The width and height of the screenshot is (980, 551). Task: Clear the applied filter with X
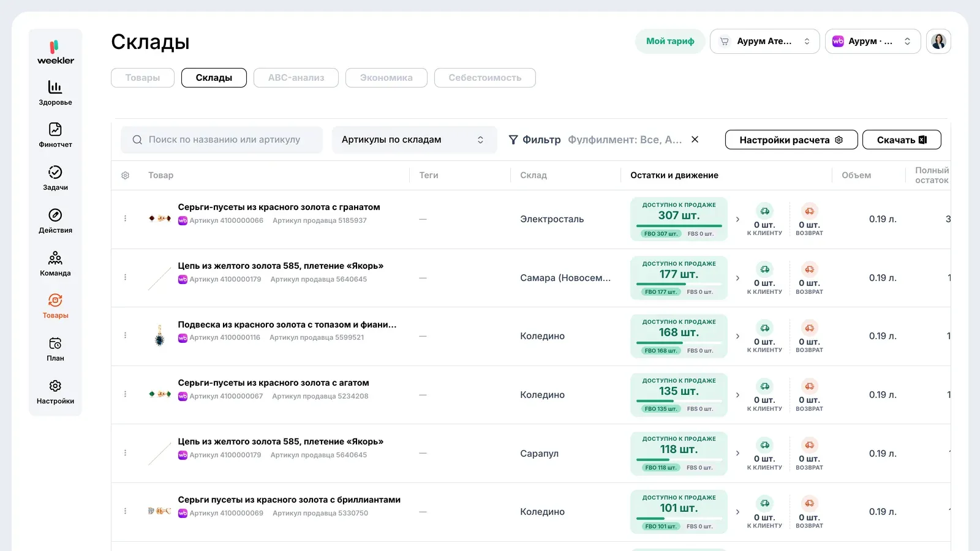695,140
